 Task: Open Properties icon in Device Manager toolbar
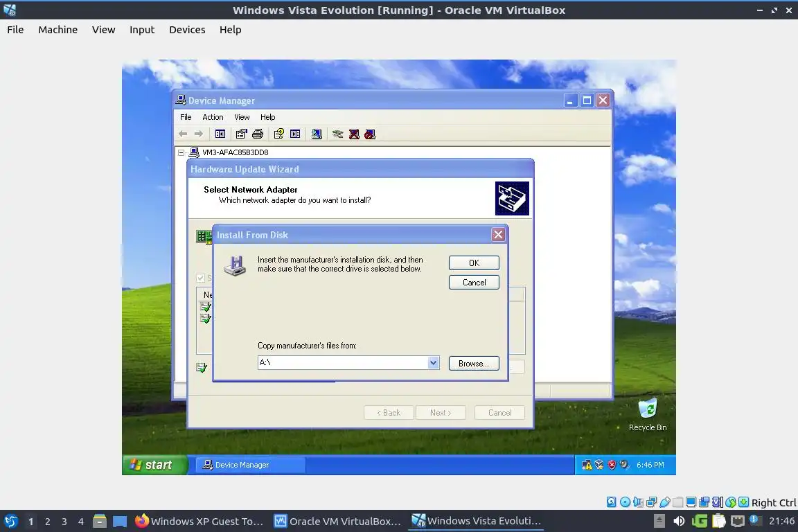tap(241, 134)
